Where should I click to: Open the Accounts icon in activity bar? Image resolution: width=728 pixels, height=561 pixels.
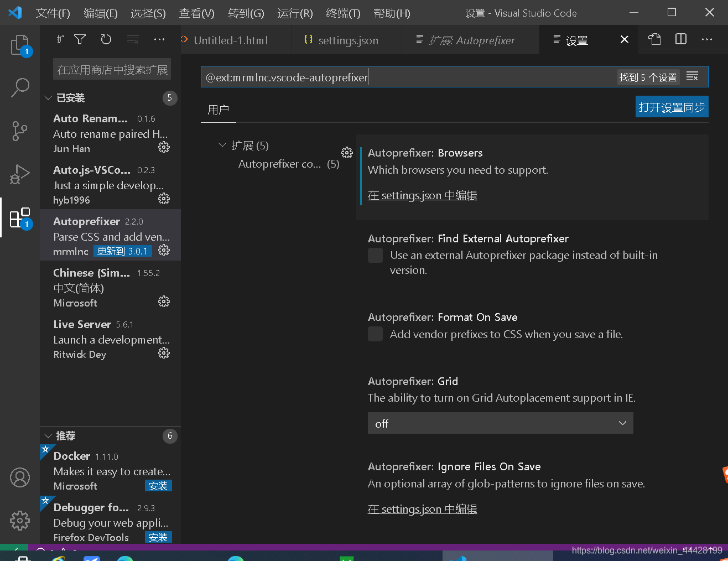click(20, 477)
